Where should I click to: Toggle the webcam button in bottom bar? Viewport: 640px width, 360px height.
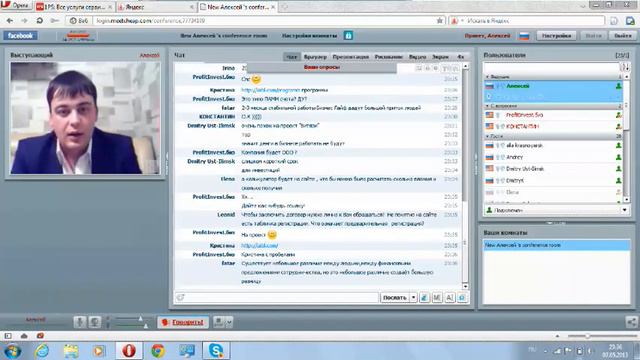(95, 322)
